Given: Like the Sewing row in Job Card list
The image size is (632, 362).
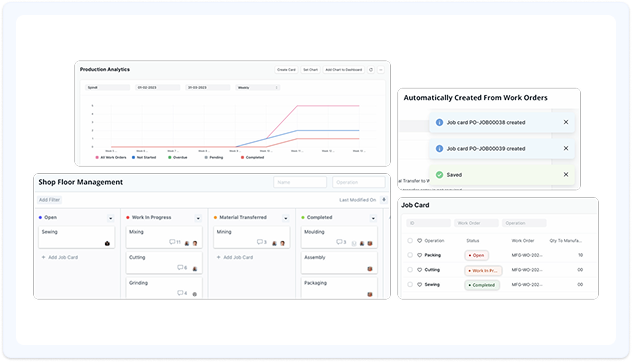Looking at the screenshot, I should 419,285.
